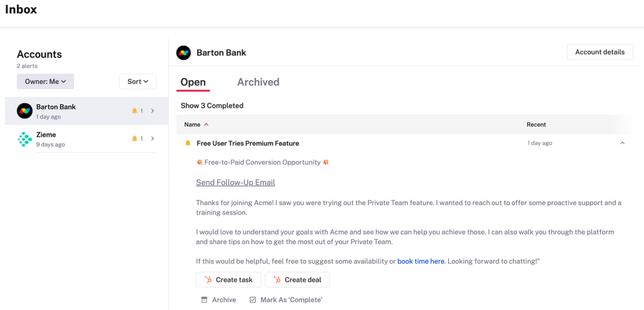
Task: Click the Archive box icon below the message
Action: [x=204, y=300]
